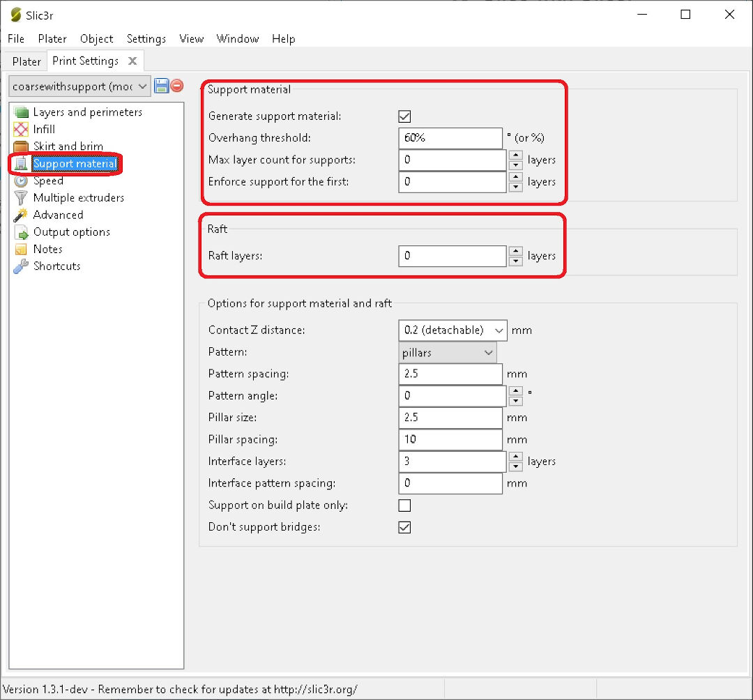Click the Pattern angle input field
The height and width of the screenshot is (700, 753).
tap(452, 396)
